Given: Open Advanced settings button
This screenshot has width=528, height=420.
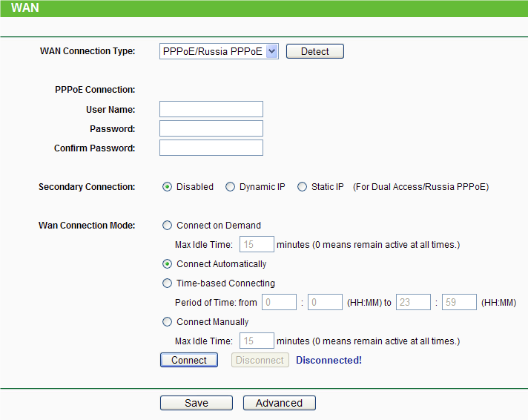Looking at the screenshot, I should point(279,403).
